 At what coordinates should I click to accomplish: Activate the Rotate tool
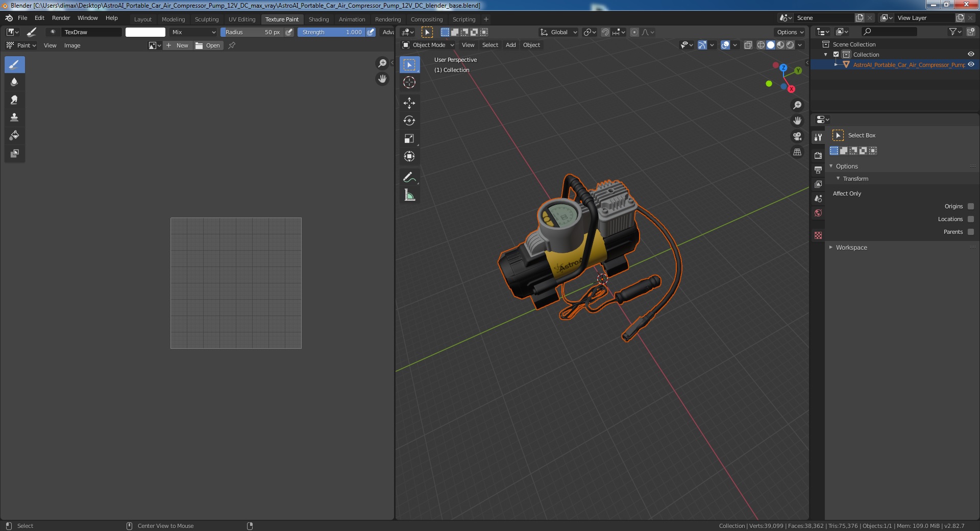pyautogui.click(x=409, y=121)
